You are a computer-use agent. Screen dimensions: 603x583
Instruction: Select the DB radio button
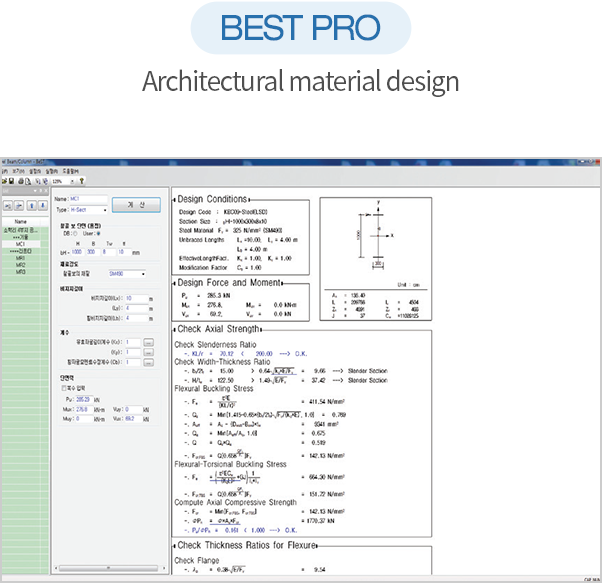tap(75, 233)
